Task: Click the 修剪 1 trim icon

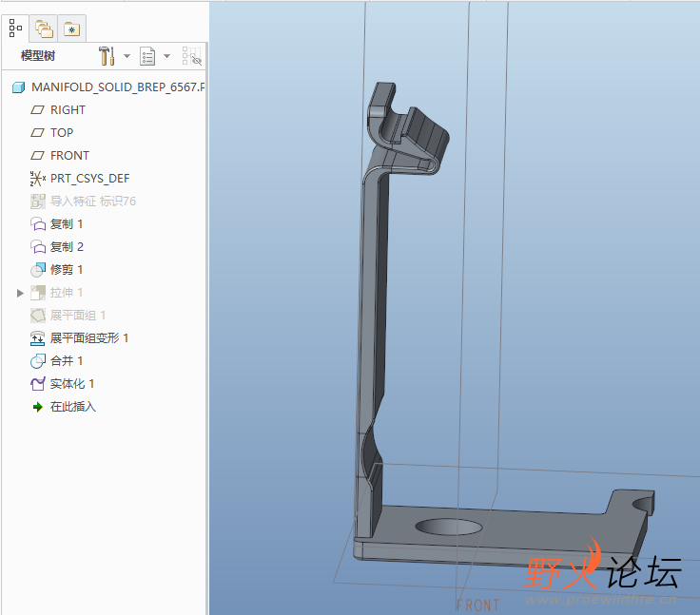Action: click(x=38, y=270)
